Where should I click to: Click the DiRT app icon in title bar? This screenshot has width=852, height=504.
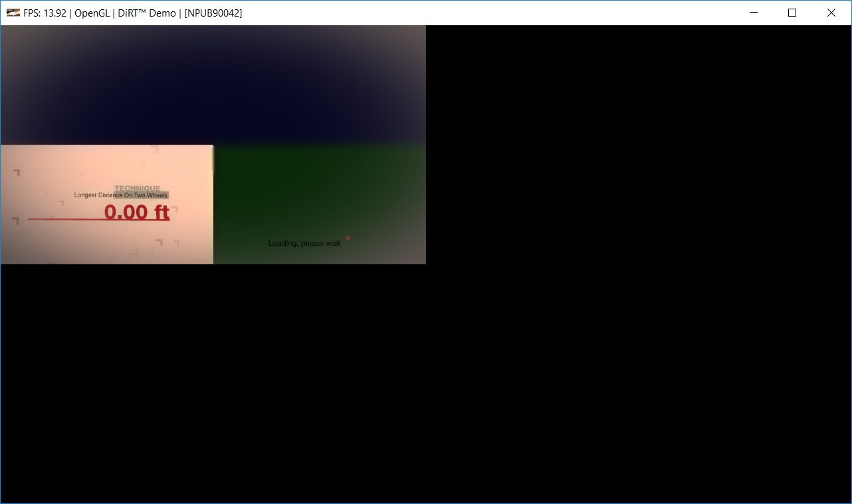click(x=13, y=13)
